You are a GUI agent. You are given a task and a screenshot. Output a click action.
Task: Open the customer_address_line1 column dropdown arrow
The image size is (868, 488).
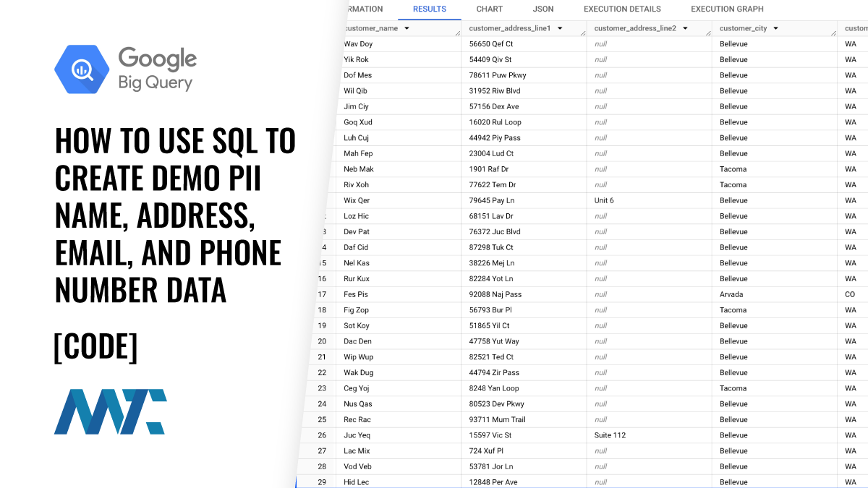tap(560, 28)
